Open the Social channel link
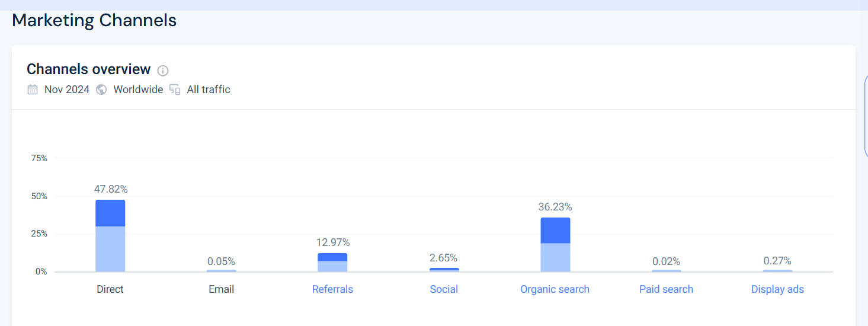Image resolution: width=868 pixels, height=326 pixels. point(444,289)
